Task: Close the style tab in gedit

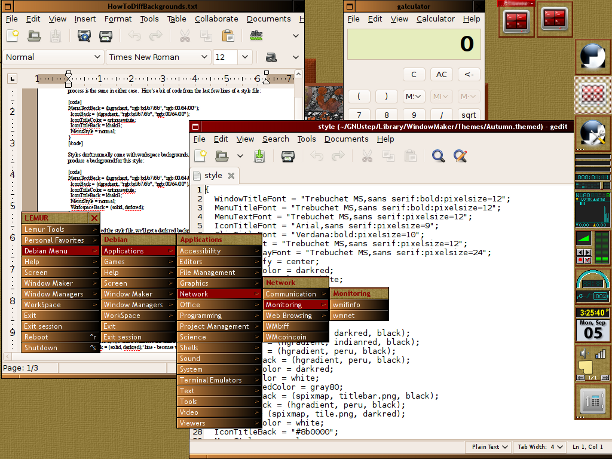Action: [x=231, y=176]
